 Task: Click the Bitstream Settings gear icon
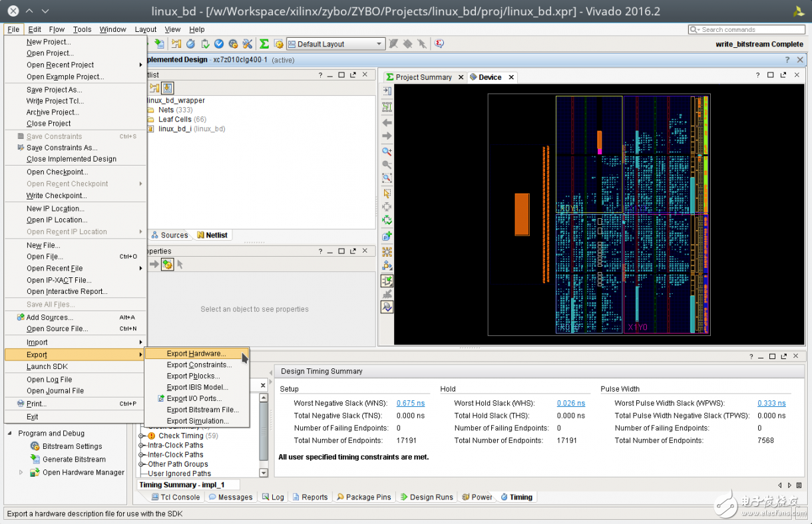tap(35, 447)
